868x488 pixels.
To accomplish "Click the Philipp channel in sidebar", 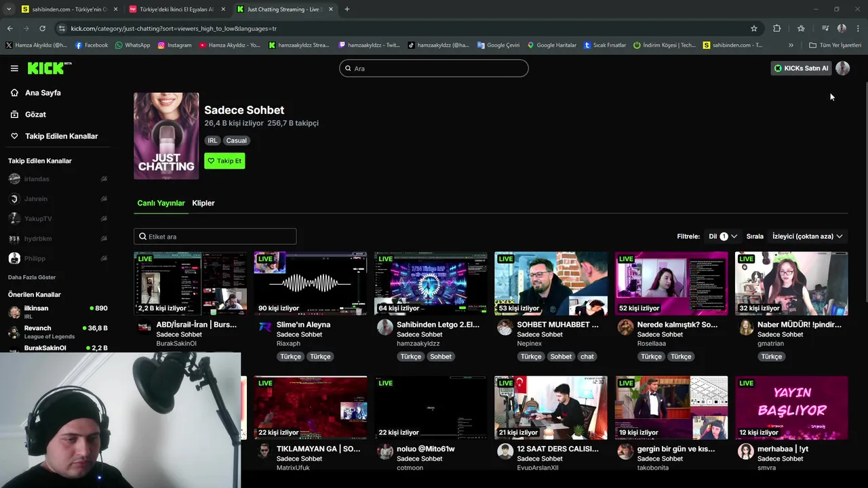I will pos(58,258).
